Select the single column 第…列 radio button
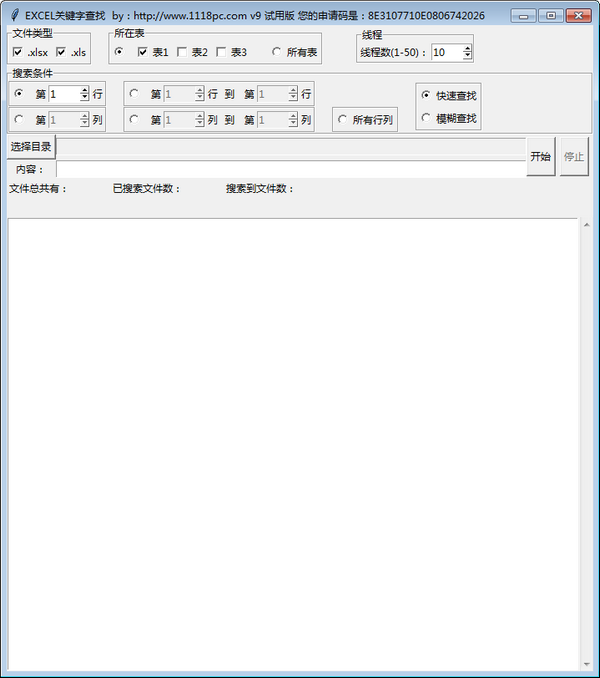Screen dimensions: 600x678 (x=19, y=119)
